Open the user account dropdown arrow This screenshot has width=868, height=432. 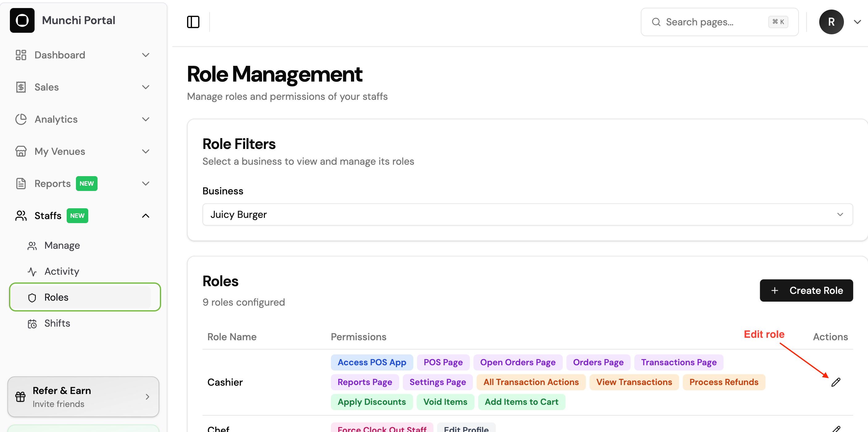857,22
